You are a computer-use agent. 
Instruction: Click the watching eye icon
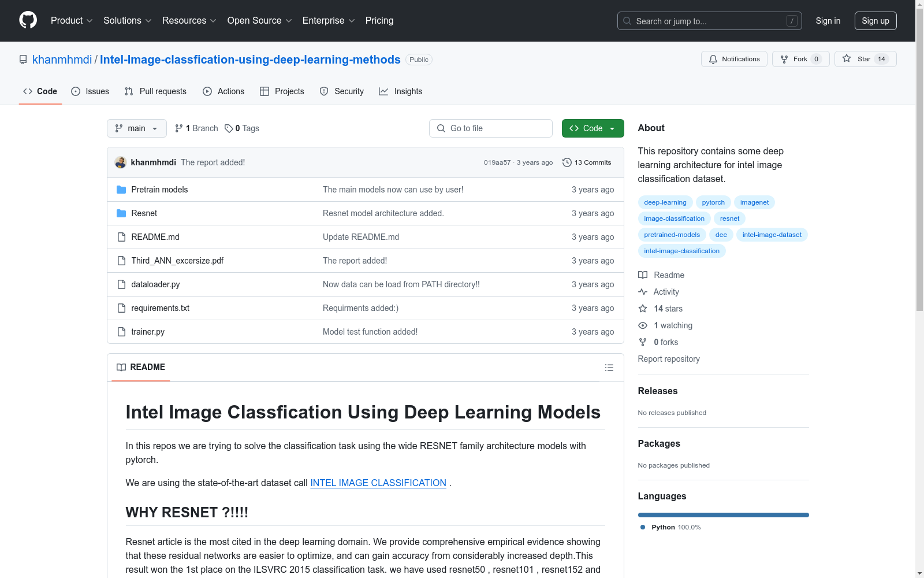[643, 325]
